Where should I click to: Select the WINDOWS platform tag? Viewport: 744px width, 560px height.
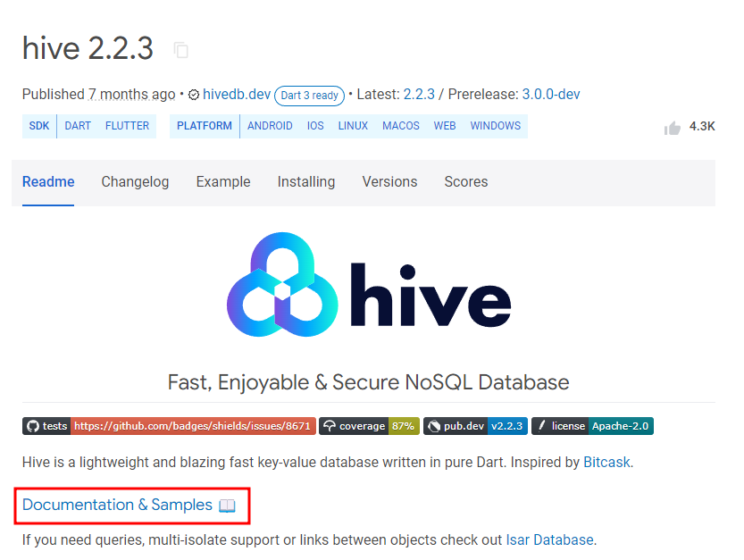tap(496, 126)
